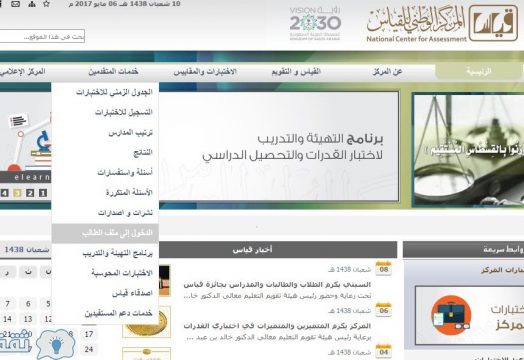The width and height of the screenshot is (524, 360).
Task: Open the Vision 2030 logo
Action: tap(315, 23)
